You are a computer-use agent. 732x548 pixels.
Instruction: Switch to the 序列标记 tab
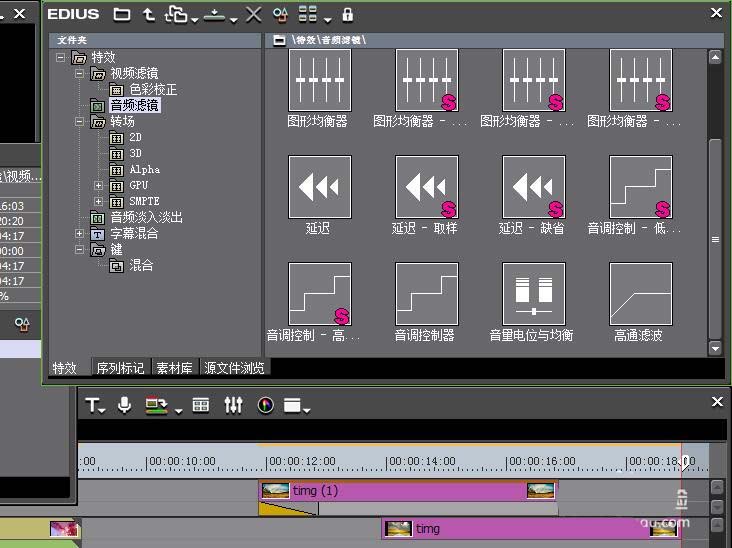[120, 368]
